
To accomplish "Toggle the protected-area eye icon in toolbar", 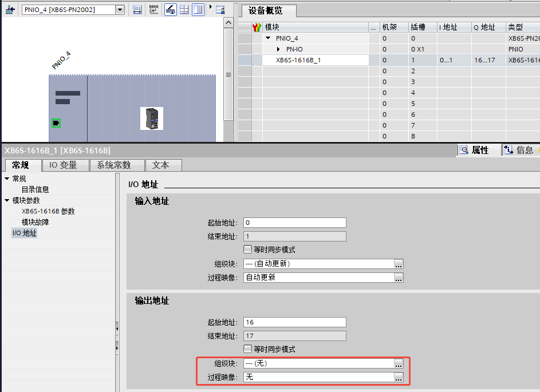I will point(171,10).
